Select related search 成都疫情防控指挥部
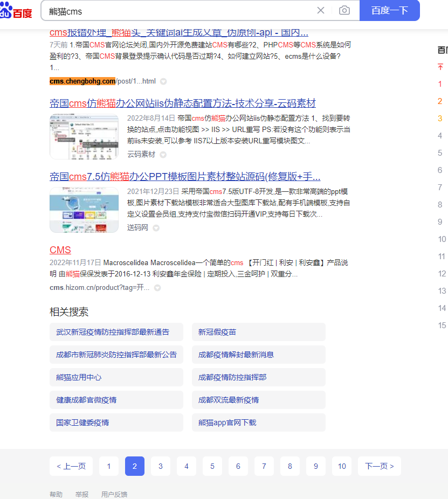This screenshot has width=448, height=499. click(x=259, y=377)
